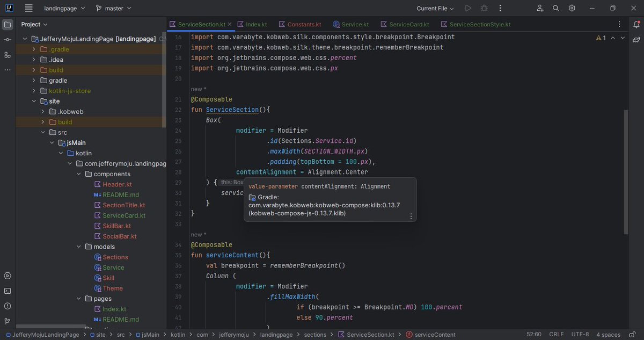
Task: Collapse the JefferyMojuLandingPage root folder
Action: pos(25,39)
